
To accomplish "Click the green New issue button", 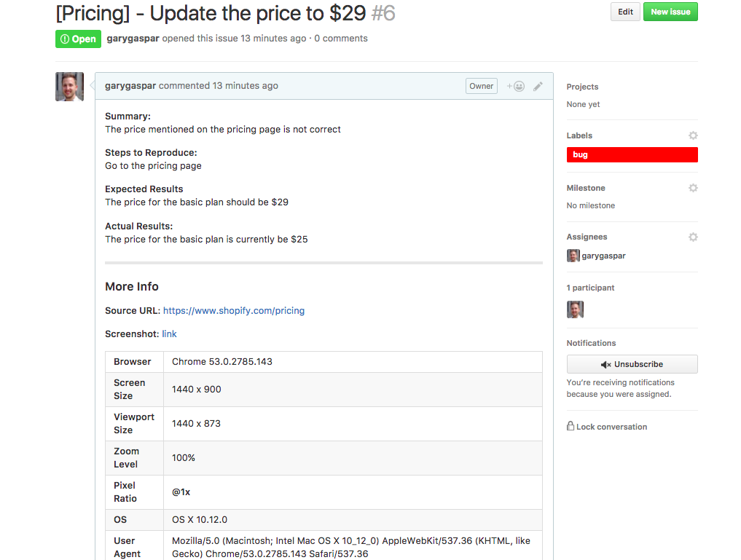I will [670, 12].
